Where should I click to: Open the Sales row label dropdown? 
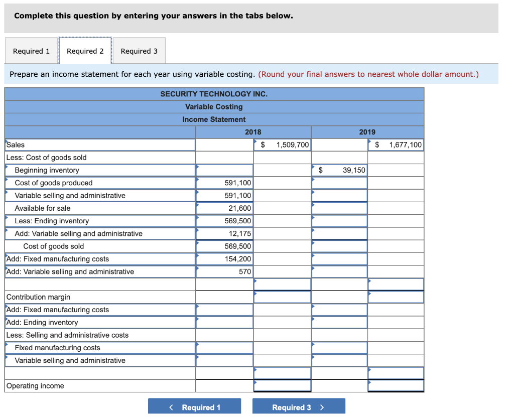(x=100, y=145)
